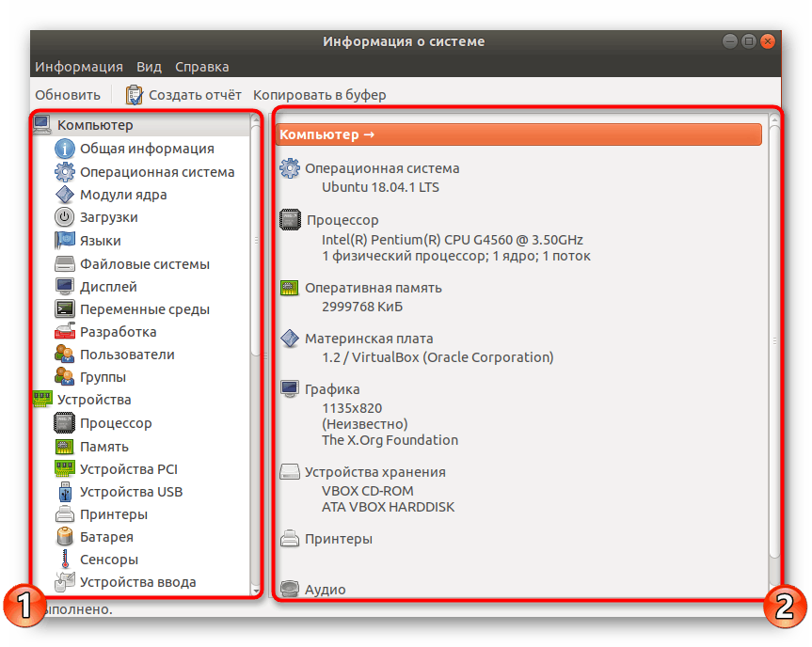
Task: Close the Информация о системе window
Action: point(768,40)
